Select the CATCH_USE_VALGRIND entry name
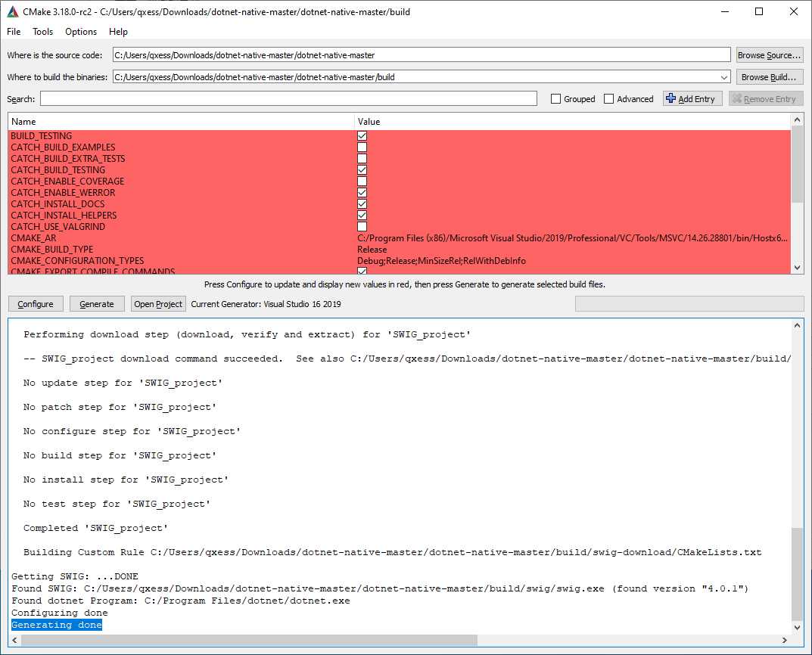This screenshot has height=655, width=812. [x=58, y=227]
